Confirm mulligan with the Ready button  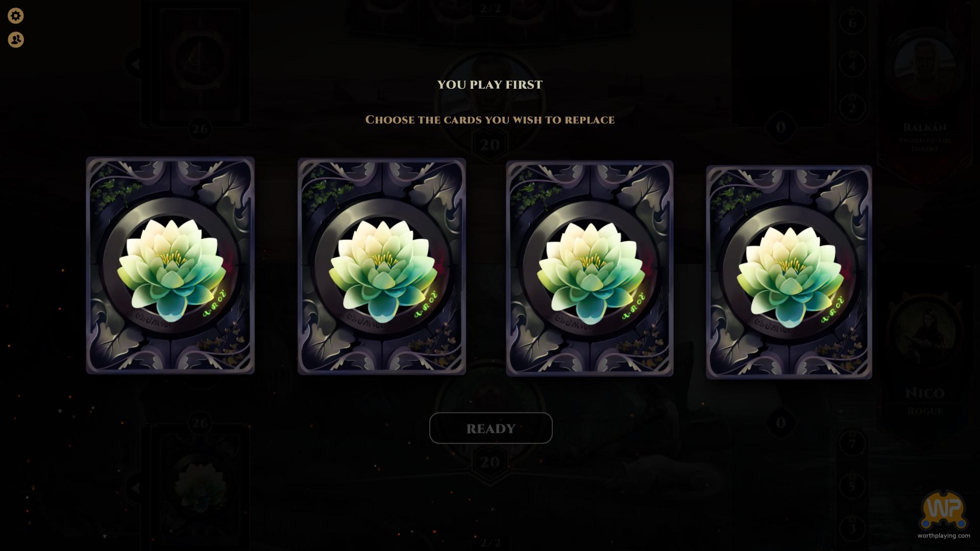point(491,428)
